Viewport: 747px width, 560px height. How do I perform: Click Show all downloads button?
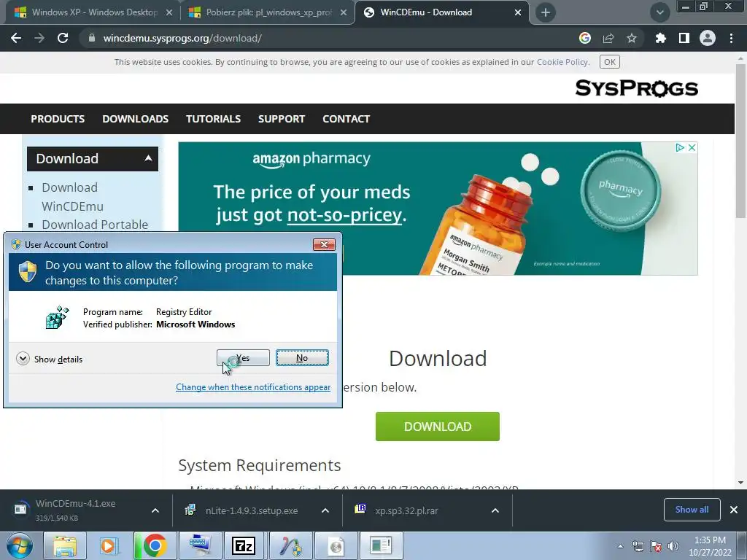(x=692, y=510)
